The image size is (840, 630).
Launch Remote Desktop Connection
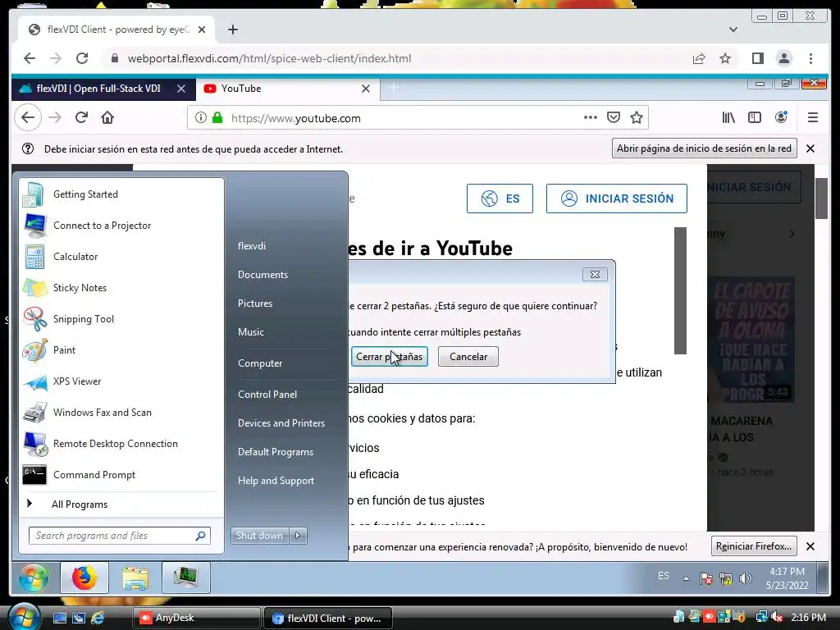point(121,444)
